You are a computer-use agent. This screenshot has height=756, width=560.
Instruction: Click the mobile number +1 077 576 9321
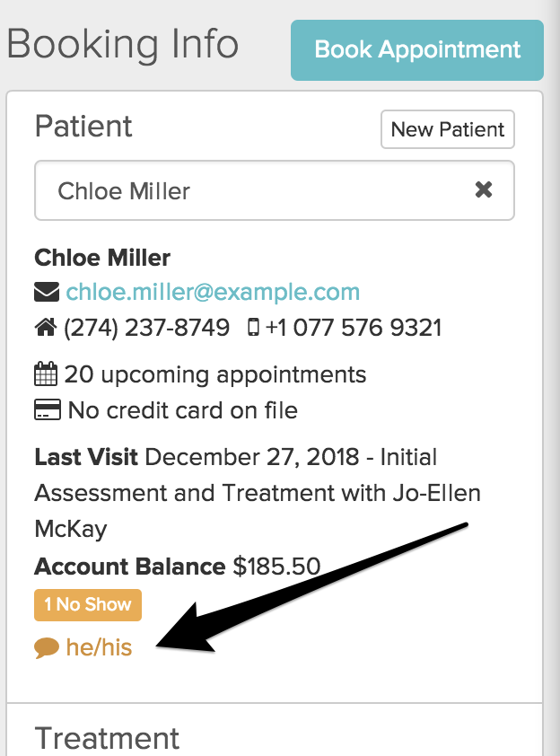click(354, 328)
